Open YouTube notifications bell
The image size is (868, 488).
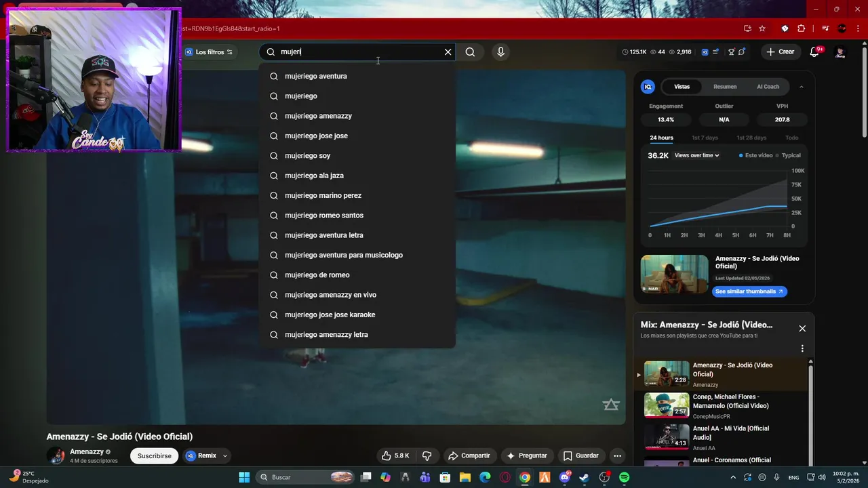click(x=815, y=52)
